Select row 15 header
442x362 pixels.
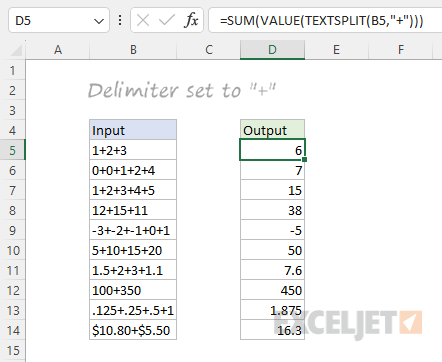13,350
